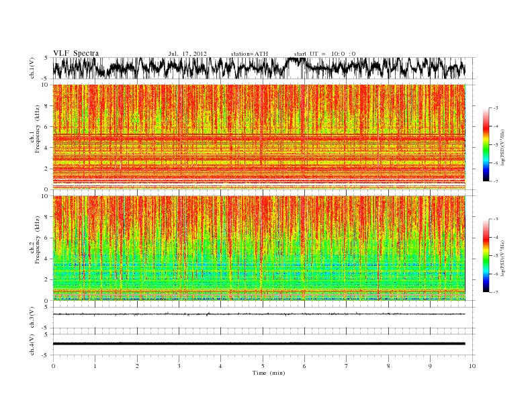This screenshot has width=532, height=411.
Task: Click time axis tick label "6"
Action: (x=304, y=366)
